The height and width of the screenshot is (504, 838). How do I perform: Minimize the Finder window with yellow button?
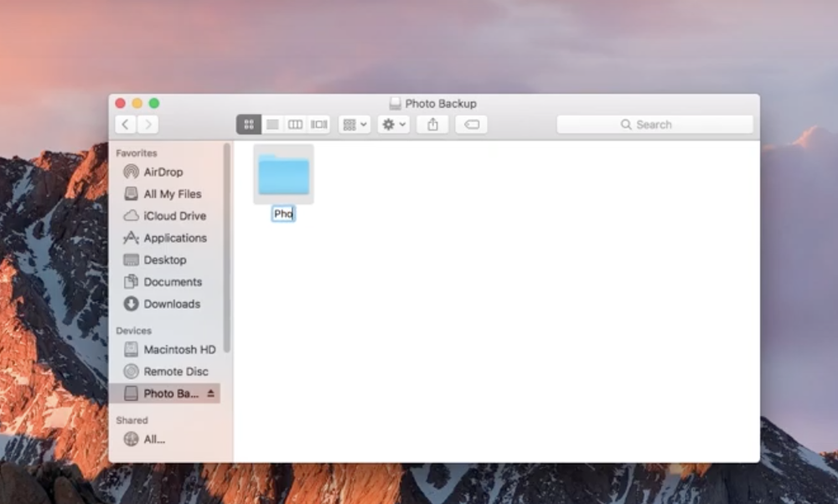coord(137,103)
